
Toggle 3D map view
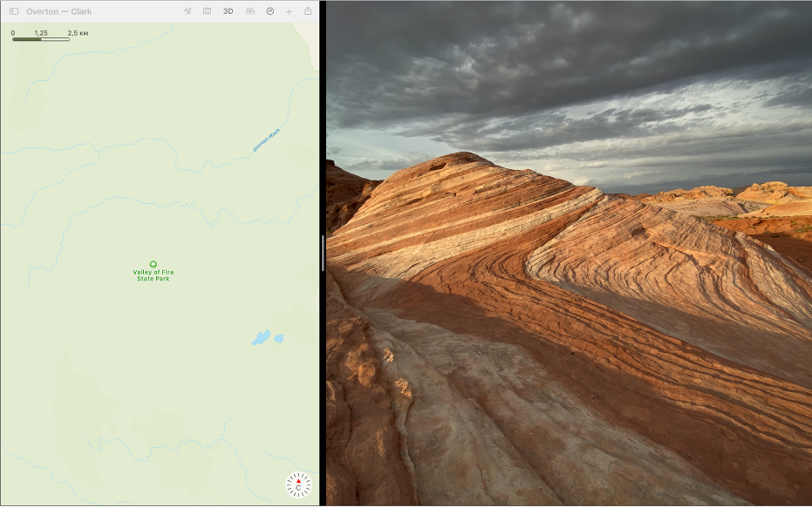tap(228, 11)
